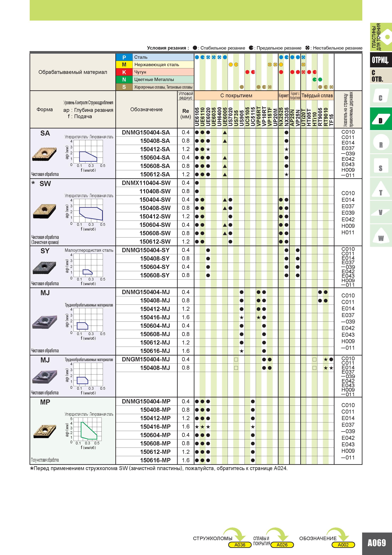Click the СТРУЖКОЛОМЫ label at the bottom
This screenshot has height=555, width=392.
[x=213, y=538]
